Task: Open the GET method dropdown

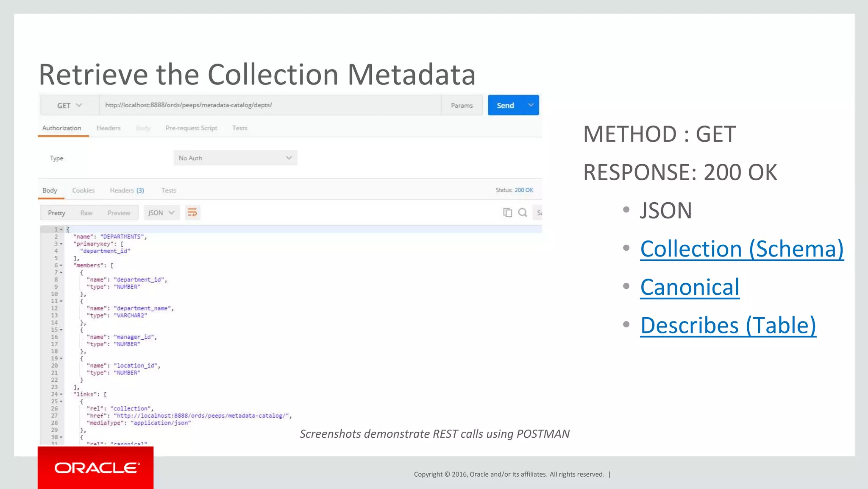Action: (x=70, y=105)
